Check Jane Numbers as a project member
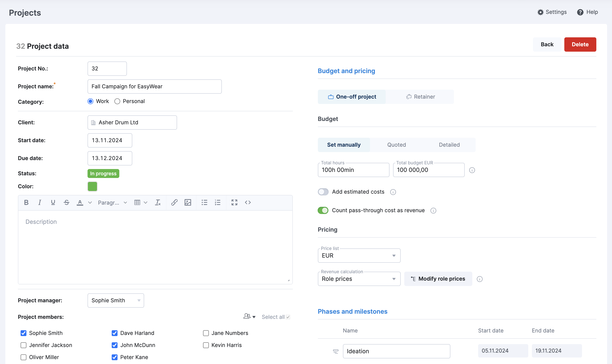The height and width of the screenshot is (364, 612). 206,333
